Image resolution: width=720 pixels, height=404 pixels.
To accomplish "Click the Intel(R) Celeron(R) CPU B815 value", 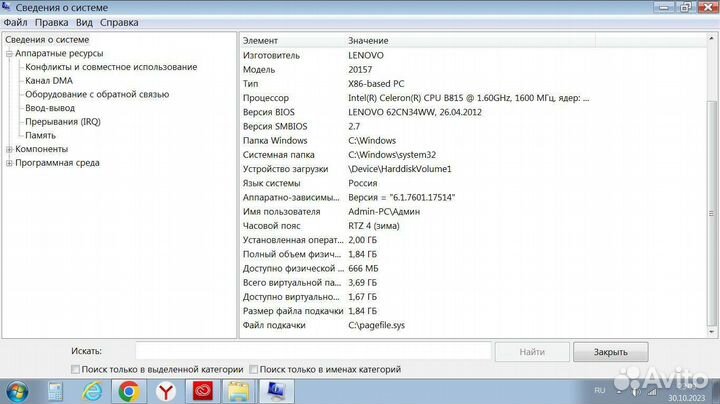I will tap(468, 98).
